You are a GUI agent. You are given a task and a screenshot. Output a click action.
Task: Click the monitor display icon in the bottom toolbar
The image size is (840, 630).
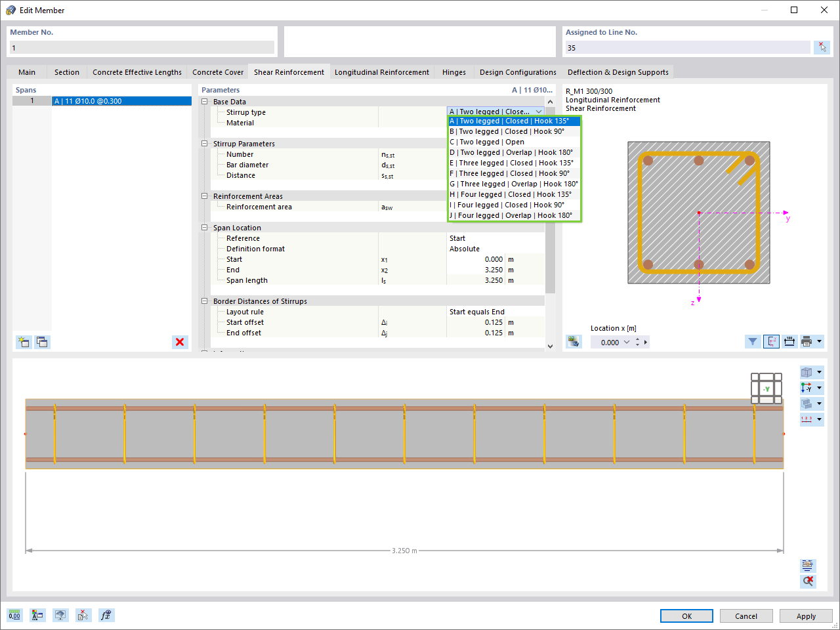click(60, 615)
